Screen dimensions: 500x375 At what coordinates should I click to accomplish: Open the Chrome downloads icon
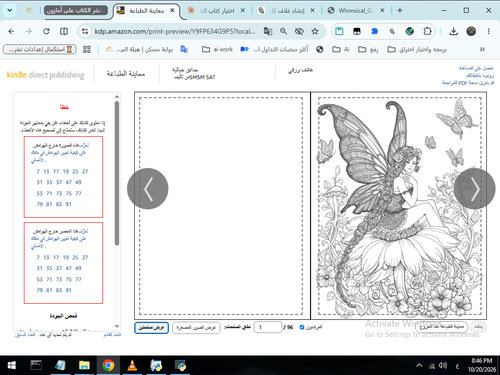tap(453, 31)
